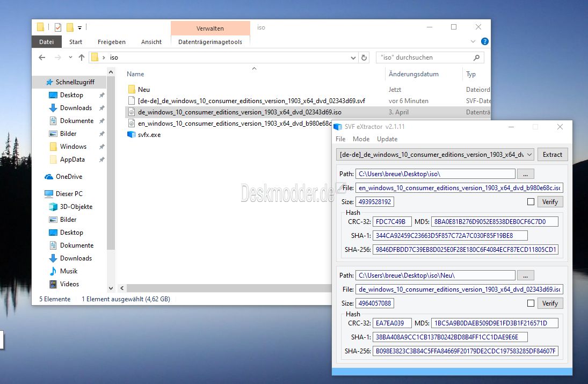The image size is (588, 384).
Task: Click the SVF eXtractor title bar app icon
Action: click(338, 127)
